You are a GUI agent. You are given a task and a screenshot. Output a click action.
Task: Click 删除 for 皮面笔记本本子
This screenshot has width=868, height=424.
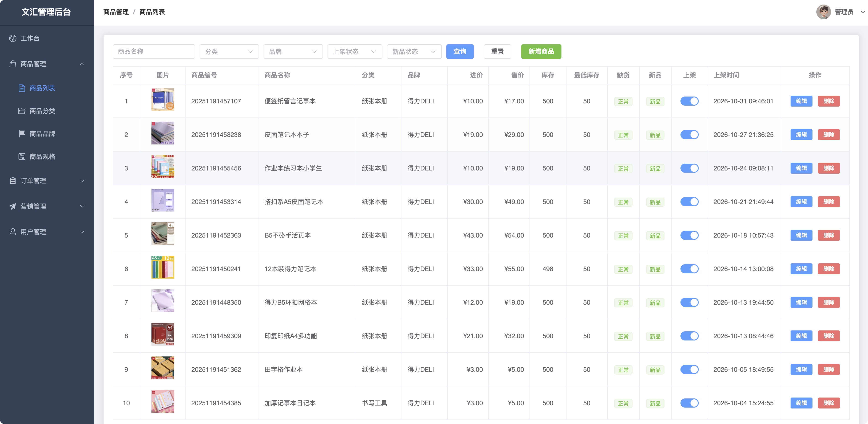click(x=828, y=135)
